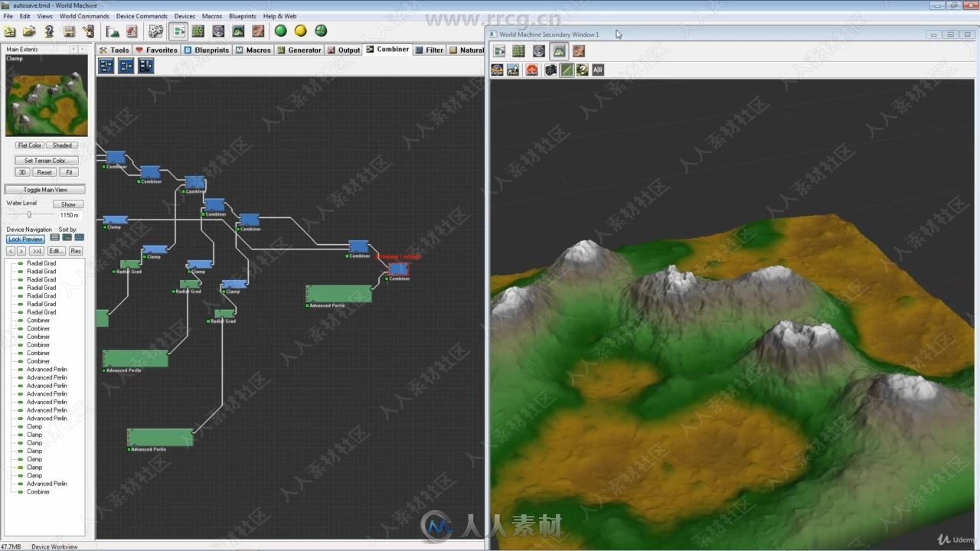Select Device view icon in Secondary Window
The image size is (980, 551).
(x=499, y=51)
